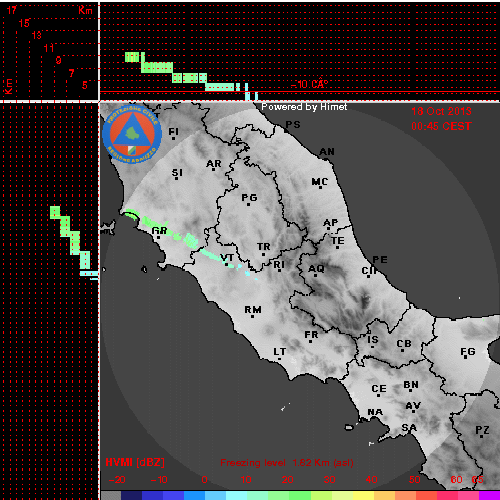Click the FG city label
Image resolution: width=500 pixels, height=500 pixels.
(x=468, y=352)
